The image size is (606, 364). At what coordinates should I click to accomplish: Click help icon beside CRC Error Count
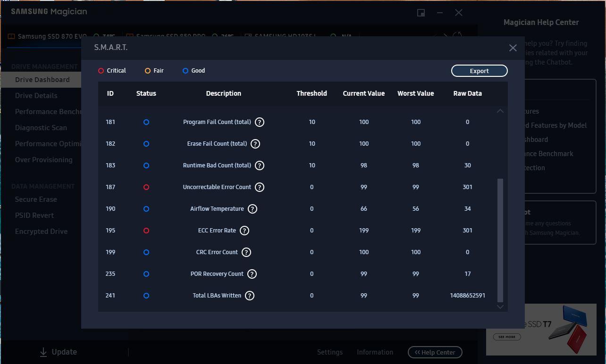pos(246,252)
